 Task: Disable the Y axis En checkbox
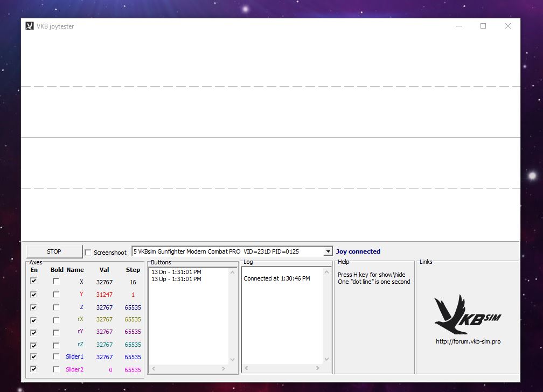[33, 295]
